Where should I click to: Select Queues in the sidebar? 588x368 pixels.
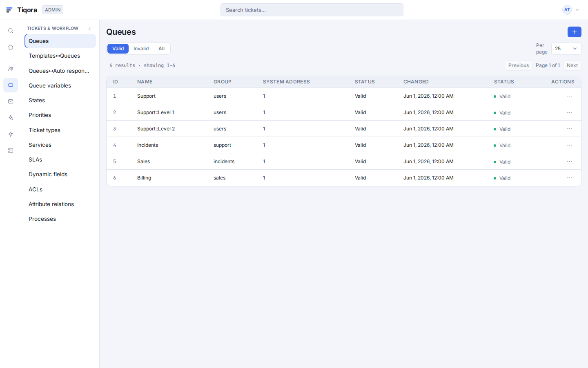tap(60, 41)
